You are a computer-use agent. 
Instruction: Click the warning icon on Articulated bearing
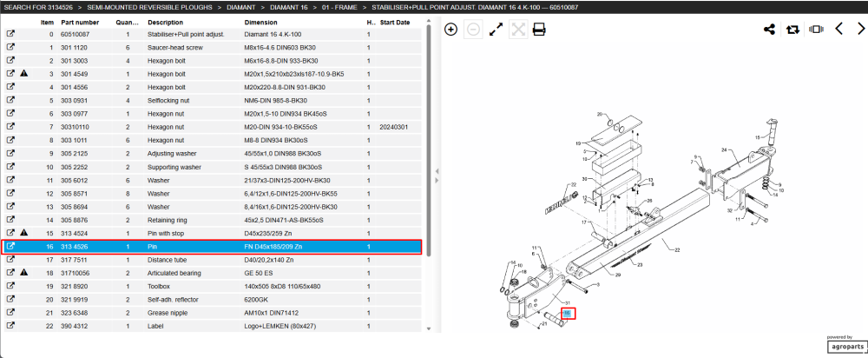pyautogui.click(x=23, y=273)
